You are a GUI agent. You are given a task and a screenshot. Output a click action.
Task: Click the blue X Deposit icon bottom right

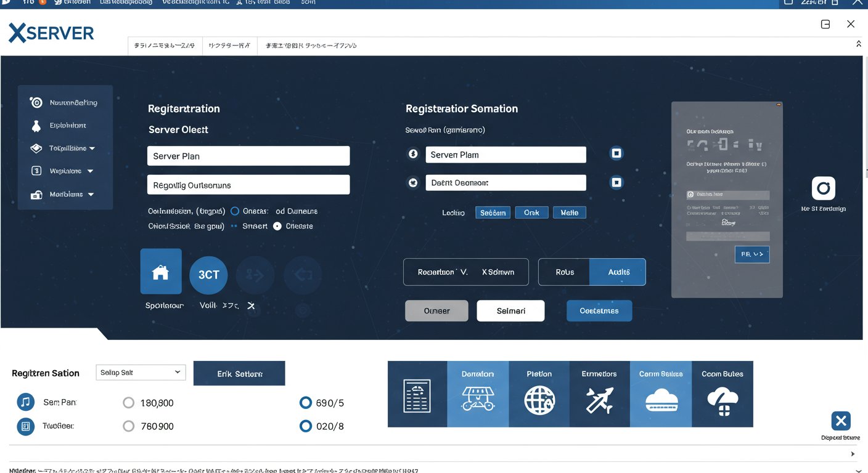click(x=841, y=421)
